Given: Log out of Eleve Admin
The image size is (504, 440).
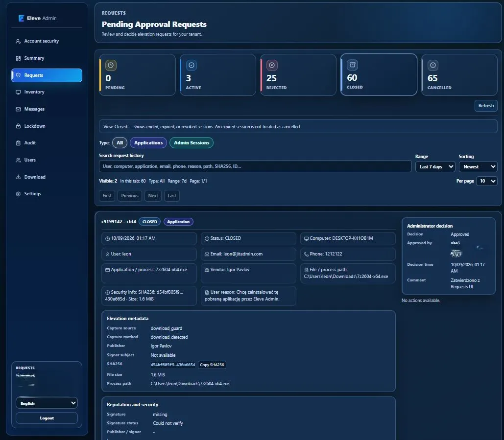Looking at the screenshot, I should point(47,418).
